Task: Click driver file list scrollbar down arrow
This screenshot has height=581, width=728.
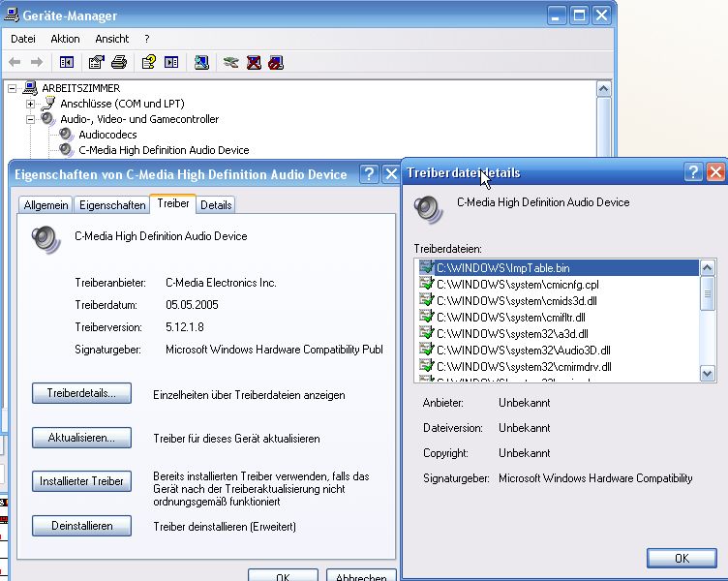Action: 707,374
